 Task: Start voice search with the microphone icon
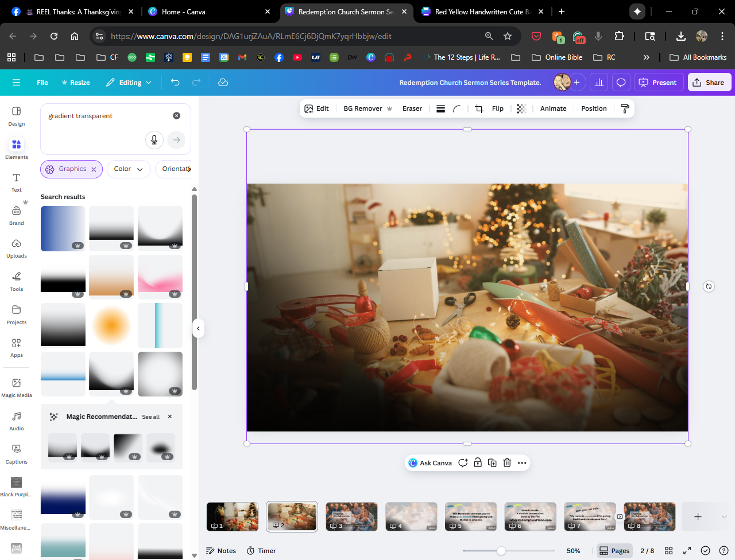coord(154,139)
